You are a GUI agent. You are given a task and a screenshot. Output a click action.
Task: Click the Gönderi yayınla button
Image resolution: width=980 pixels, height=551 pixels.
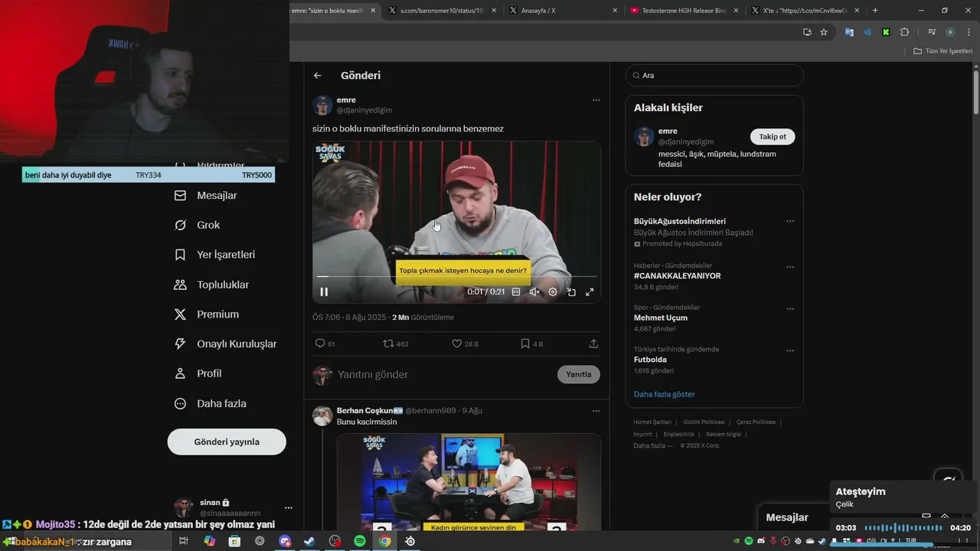pos(227,442)
